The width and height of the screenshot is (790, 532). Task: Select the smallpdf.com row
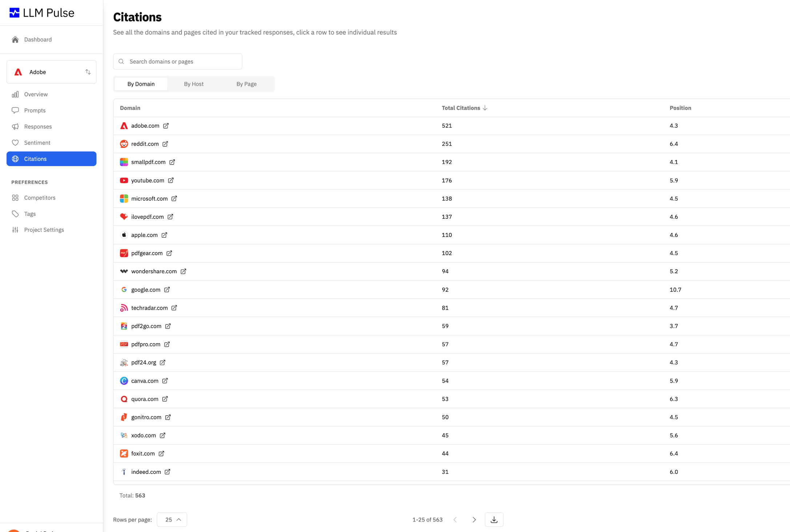point(291,162)
